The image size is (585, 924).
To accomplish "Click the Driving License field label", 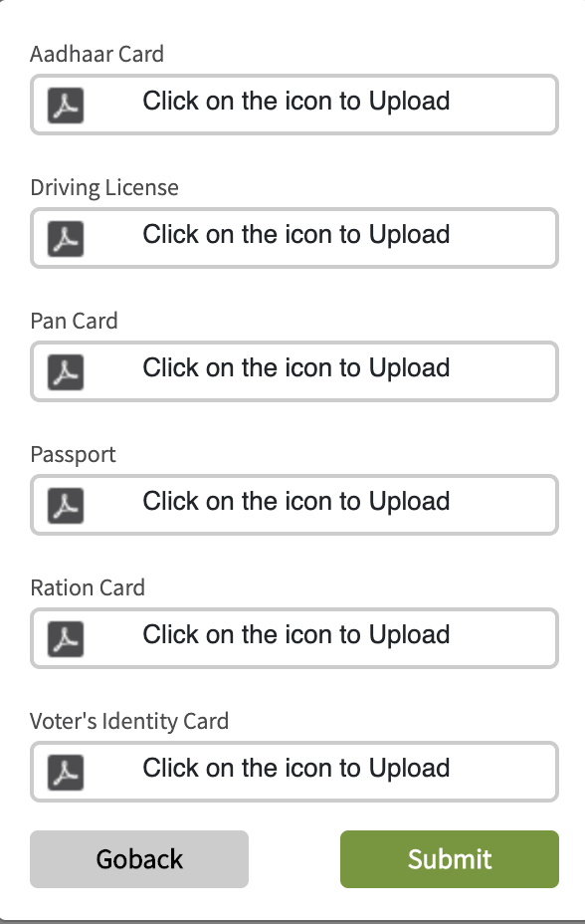I will [104, 188].
